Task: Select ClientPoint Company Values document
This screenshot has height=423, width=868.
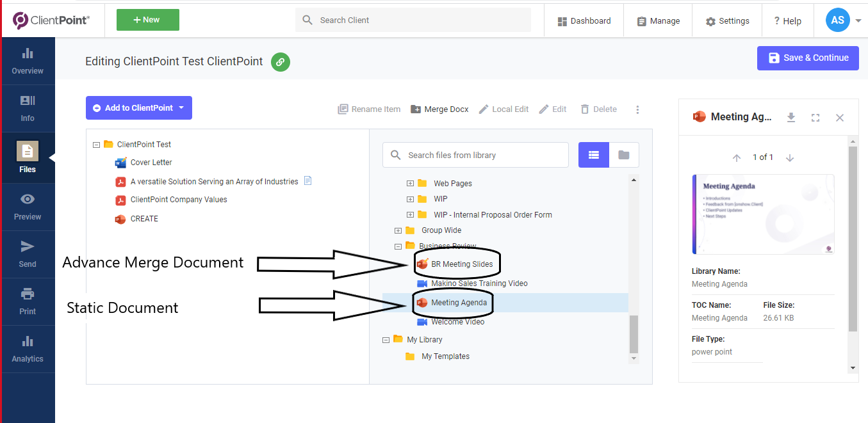Action: (179, 200)
